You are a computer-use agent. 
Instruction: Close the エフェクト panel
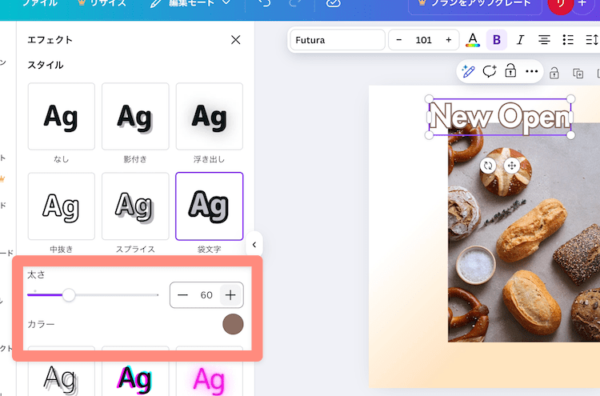coord(236,40)
